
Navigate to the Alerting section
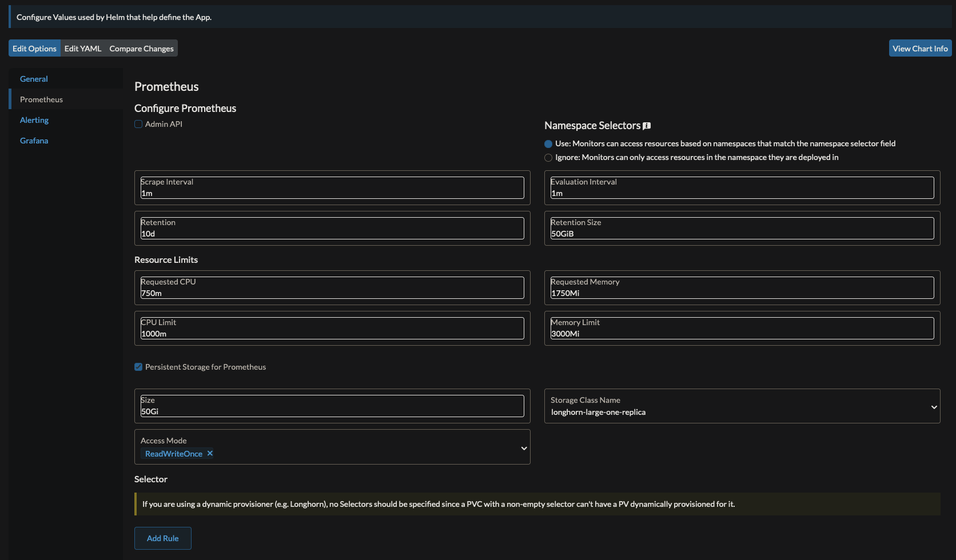point(34,119)
